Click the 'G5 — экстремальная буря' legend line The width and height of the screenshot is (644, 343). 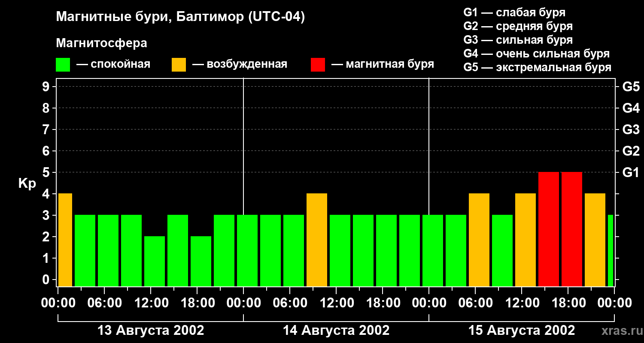pyautogui.click(x=537, y=67)
